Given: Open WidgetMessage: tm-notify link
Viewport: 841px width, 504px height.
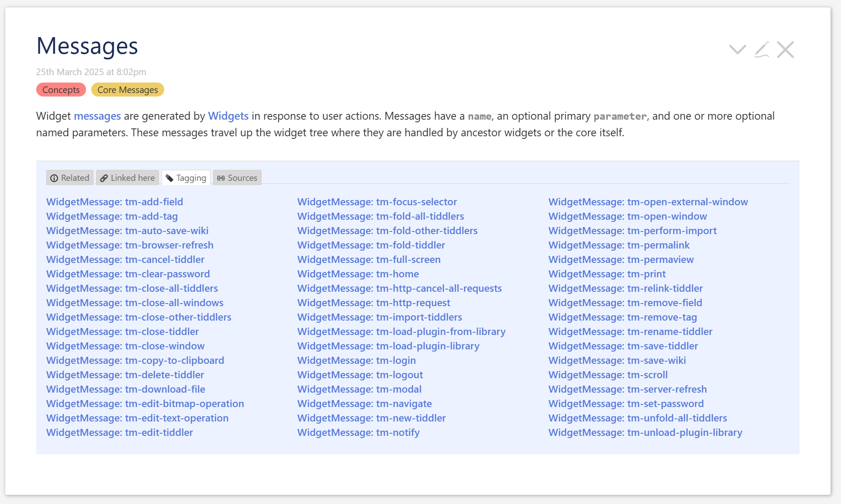Looking at the screenshot, I should (x=358, y=432).
